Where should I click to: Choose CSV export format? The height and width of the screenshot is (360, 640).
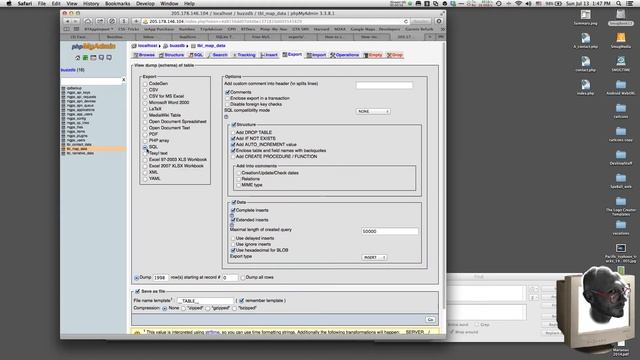pyautogui.click(x=145, y=90)
